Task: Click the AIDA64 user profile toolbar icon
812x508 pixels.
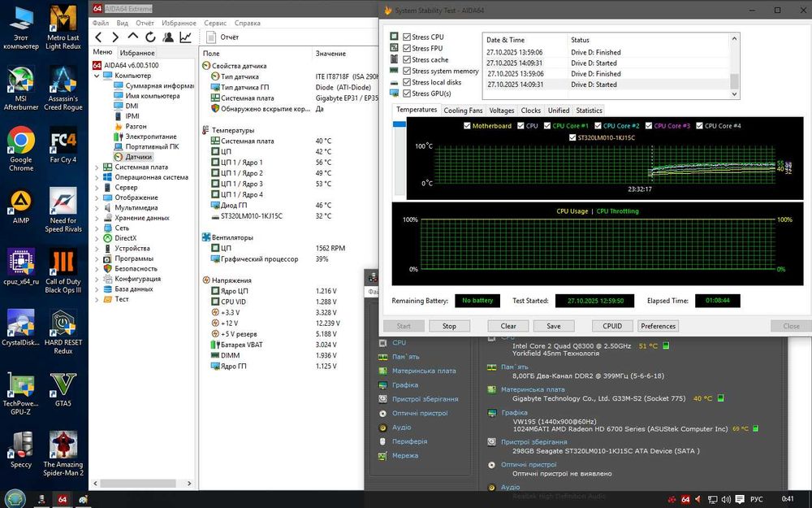Action: [168, 37]
